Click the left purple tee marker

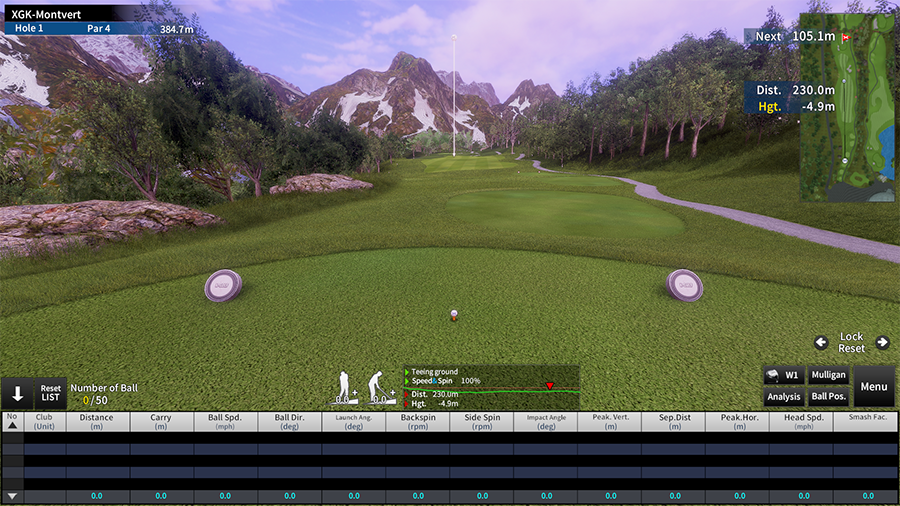(220, 287)
